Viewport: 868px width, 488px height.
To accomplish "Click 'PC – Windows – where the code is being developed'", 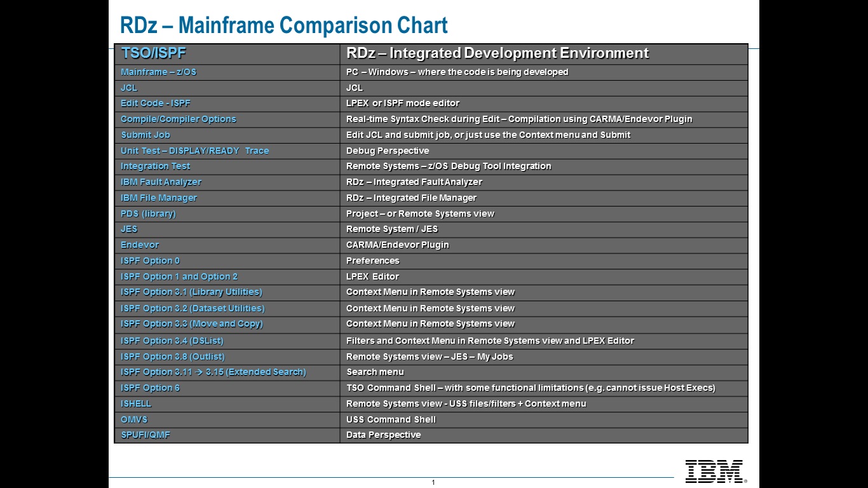I will tap(544, 72).
